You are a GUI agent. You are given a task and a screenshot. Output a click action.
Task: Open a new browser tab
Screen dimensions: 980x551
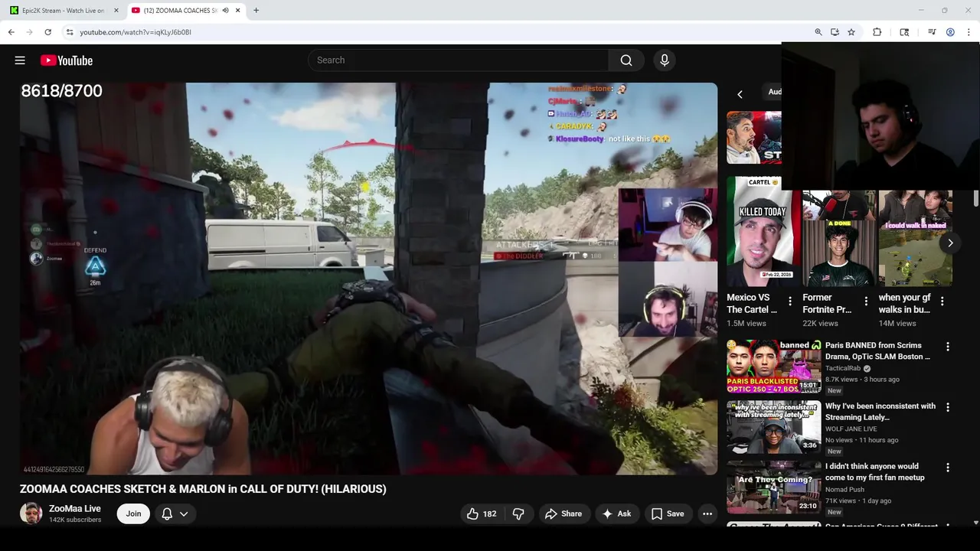tap(256, 11)
